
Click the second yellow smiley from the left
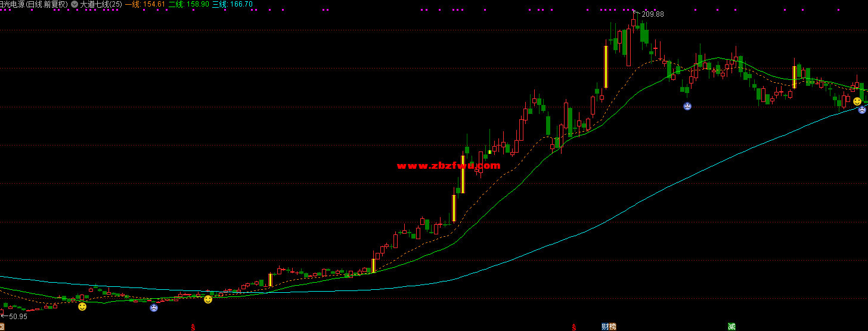pyautogui.click(x=208, y=299)
